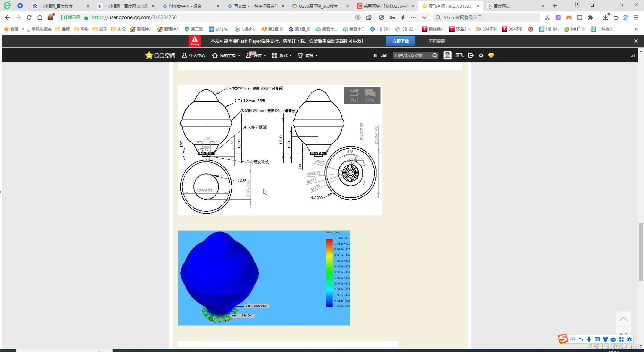This screenshot has width=644, height=352.
Task: Show more bookmarks with double chevron
Action: [x=636, y=29]
